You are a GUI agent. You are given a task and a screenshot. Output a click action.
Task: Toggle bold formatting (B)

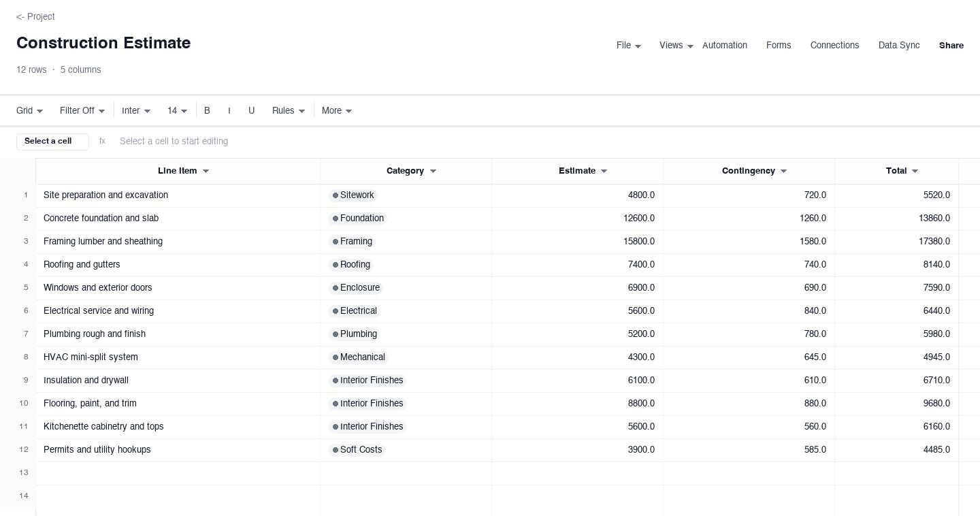tap(207, 110)
